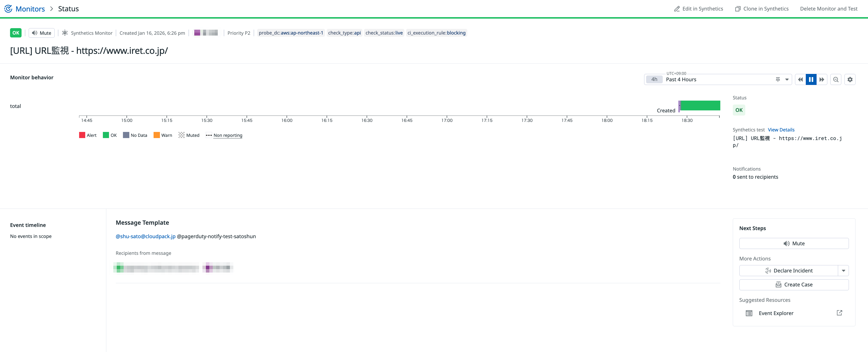Open Declare Incident options arrow
868x352 pixels.
pos(843,270)
